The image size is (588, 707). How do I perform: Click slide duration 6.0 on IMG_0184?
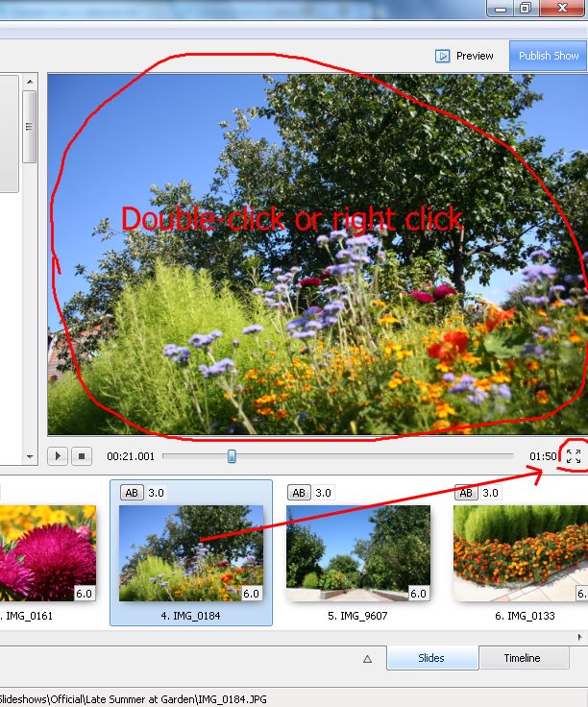[x=251, y=594]
